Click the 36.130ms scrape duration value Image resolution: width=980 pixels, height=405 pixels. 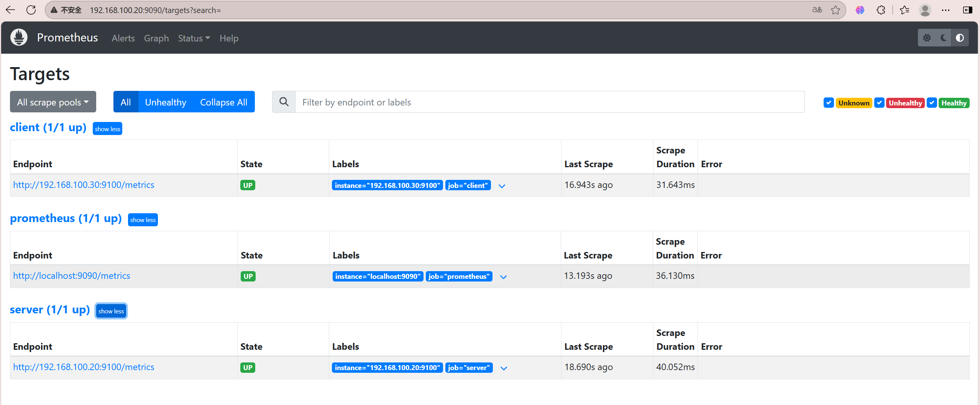point(675,276)
